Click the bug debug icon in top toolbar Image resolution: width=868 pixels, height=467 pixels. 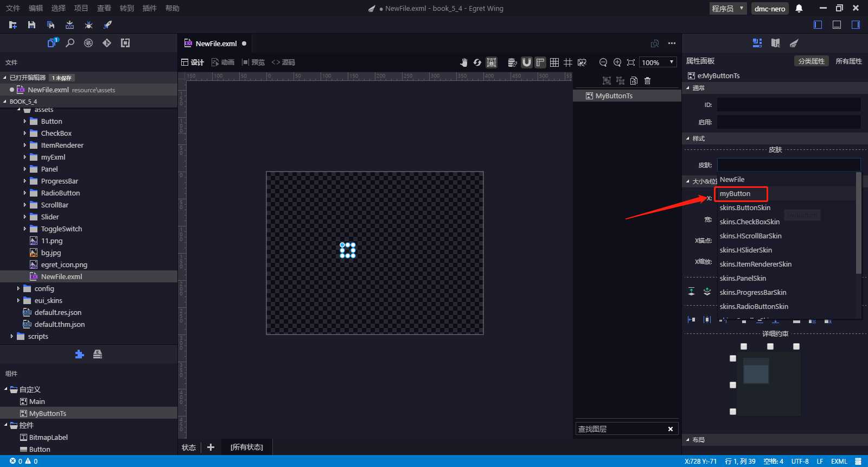(x=88, y=25)
